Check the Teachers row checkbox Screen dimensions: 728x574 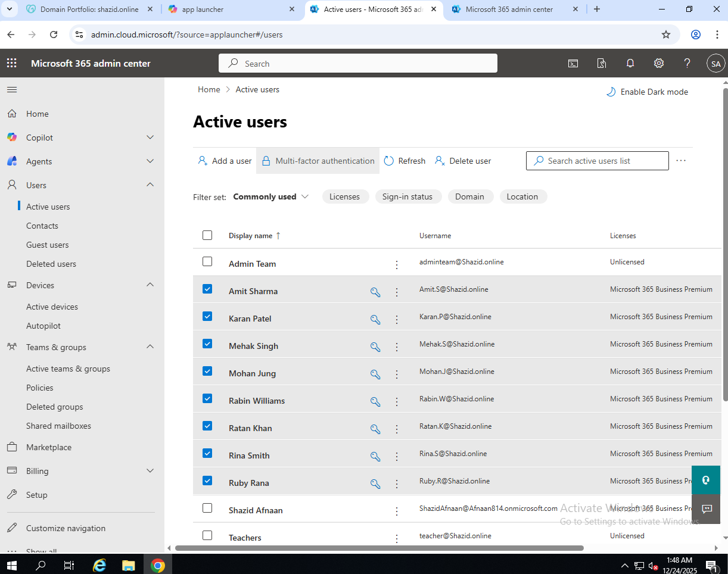click(x=207, y=535)
